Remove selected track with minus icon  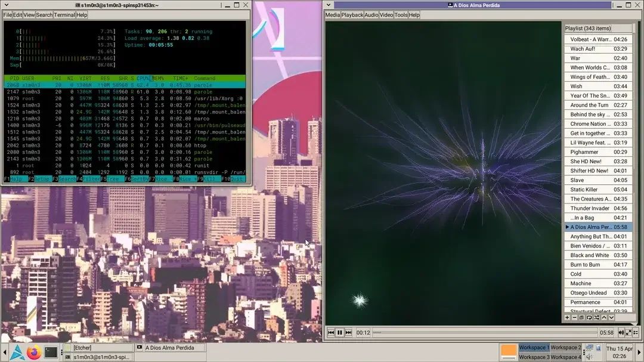[574, 318]
